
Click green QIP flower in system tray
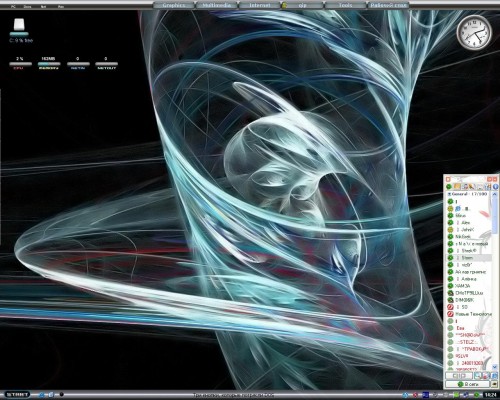[476, 395]
